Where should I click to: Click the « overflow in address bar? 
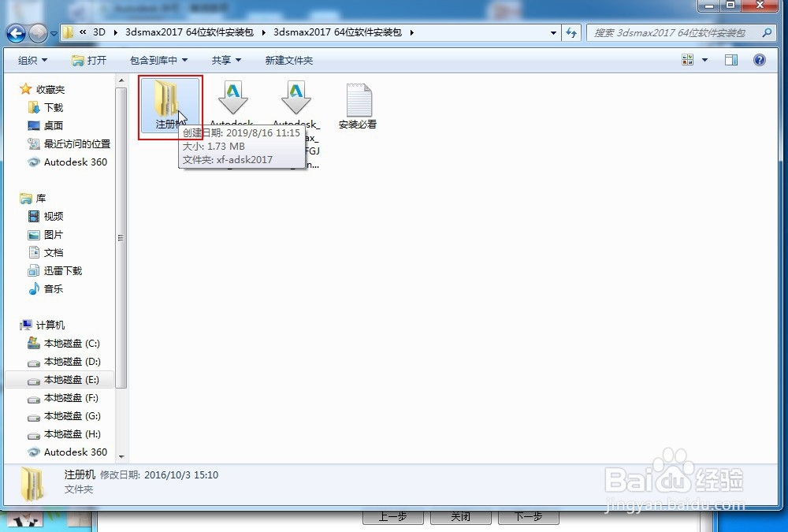point(83,32)
